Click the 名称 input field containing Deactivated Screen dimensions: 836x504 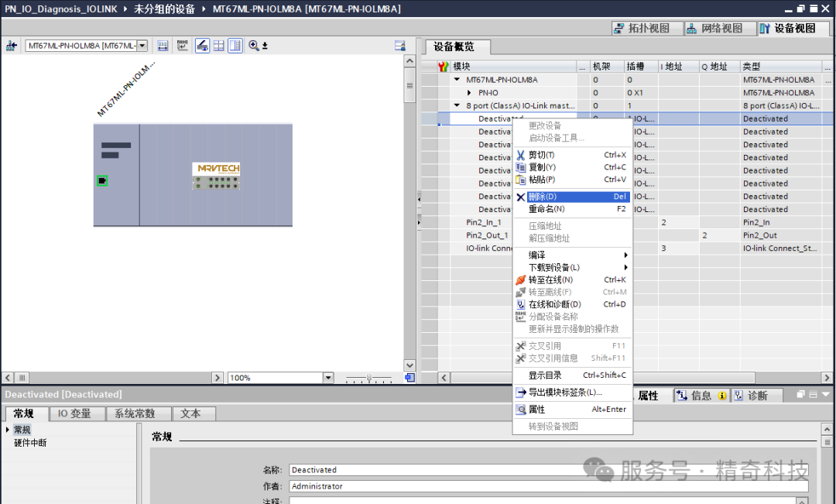point(433,470)
